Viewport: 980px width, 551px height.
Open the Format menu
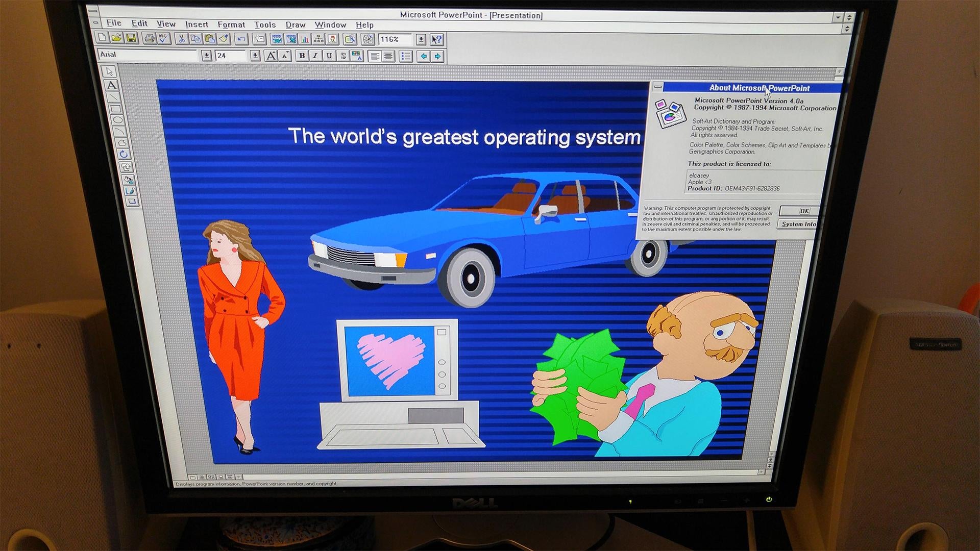click(x=231, y=24)
